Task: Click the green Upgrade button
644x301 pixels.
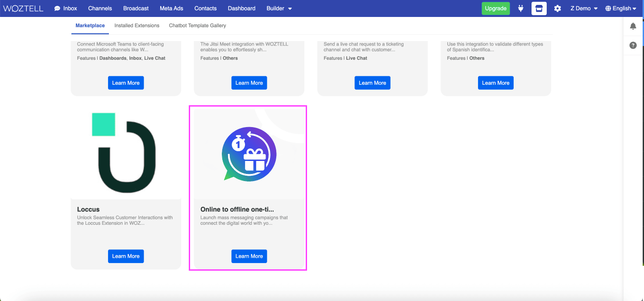Action: coord(495,8)
